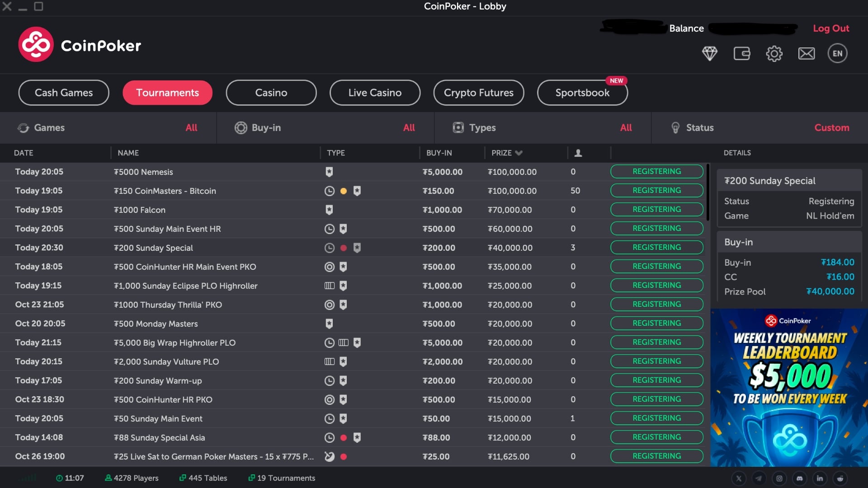
Task: Open the Games All filter dropdown
Action: [191, 128]
